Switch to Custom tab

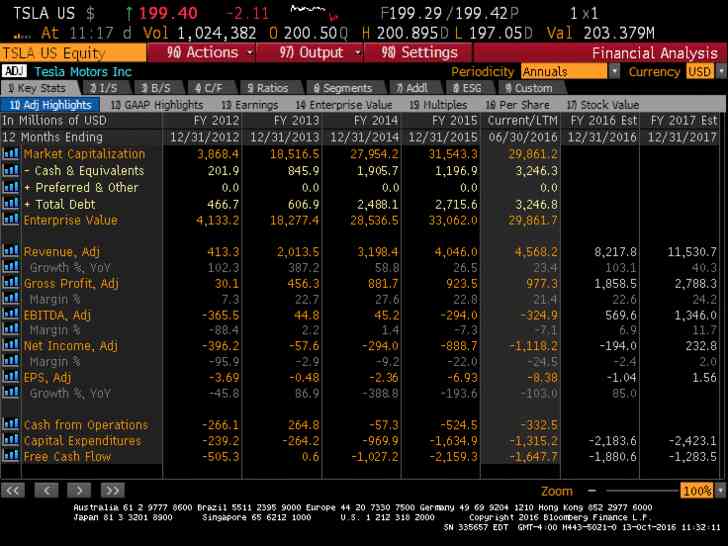tap(529, 88)
